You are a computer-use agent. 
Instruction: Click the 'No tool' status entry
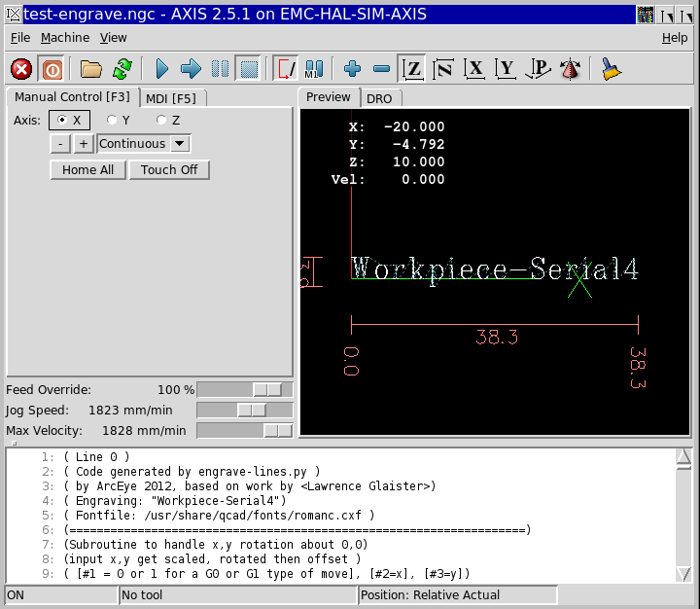point(238,595)
